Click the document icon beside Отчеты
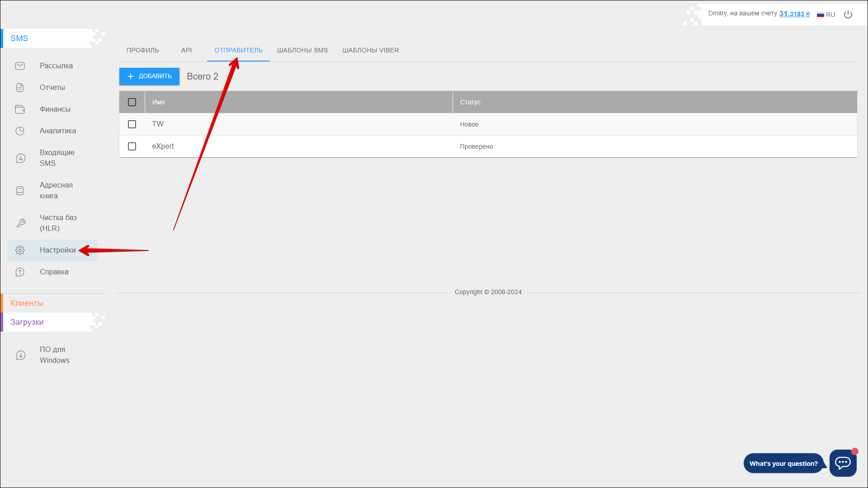This screenshot has height=488, width=868. (20, 88)
